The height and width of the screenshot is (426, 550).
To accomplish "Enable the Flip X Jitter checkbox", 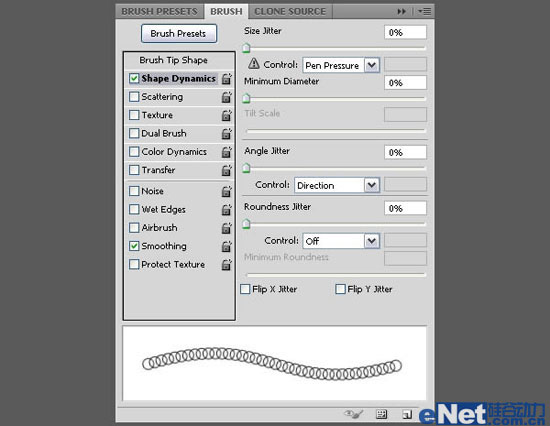I will pyautogui.click(x=245, y=289).
